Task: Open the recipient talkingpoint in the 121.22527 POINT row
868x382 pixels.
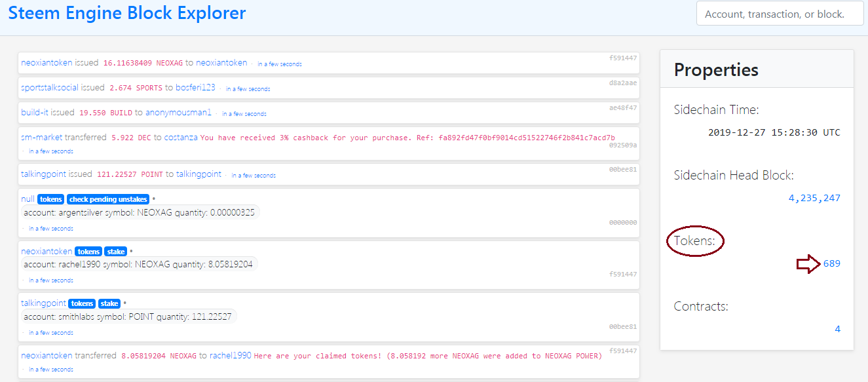Action: click(x=198, y=174)
